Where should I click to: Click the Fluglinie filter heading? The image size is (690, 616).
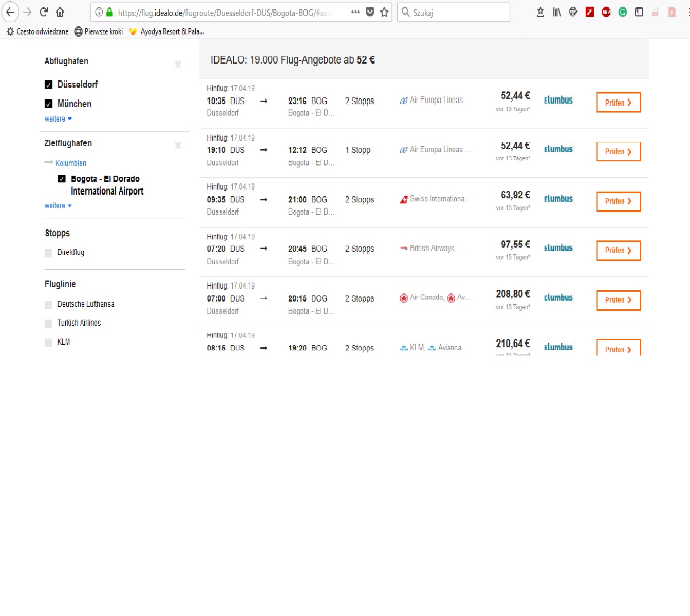tap(60, 284)
